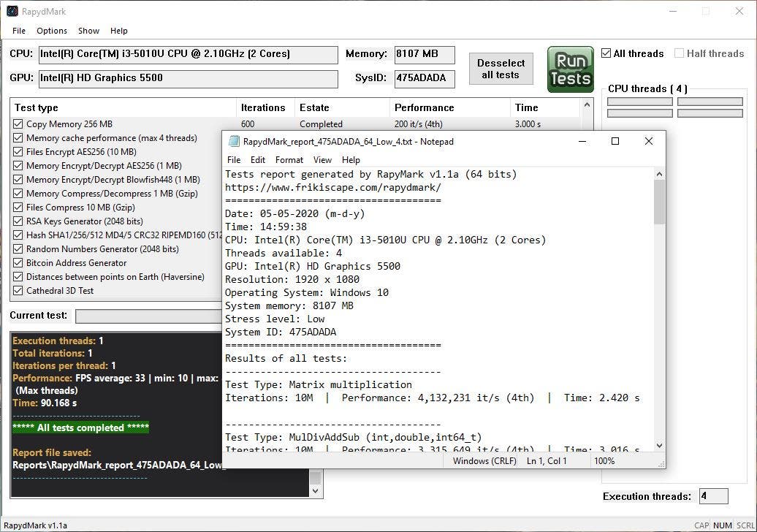Close the Notepad report window
This screenshot has width=757, height=532.
pos(648,142)
